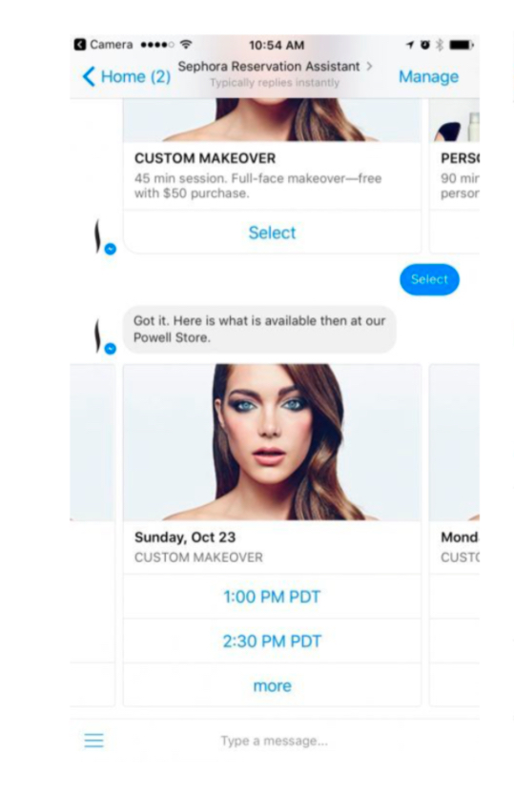Open the hamburger menu icon

[93, 741]
